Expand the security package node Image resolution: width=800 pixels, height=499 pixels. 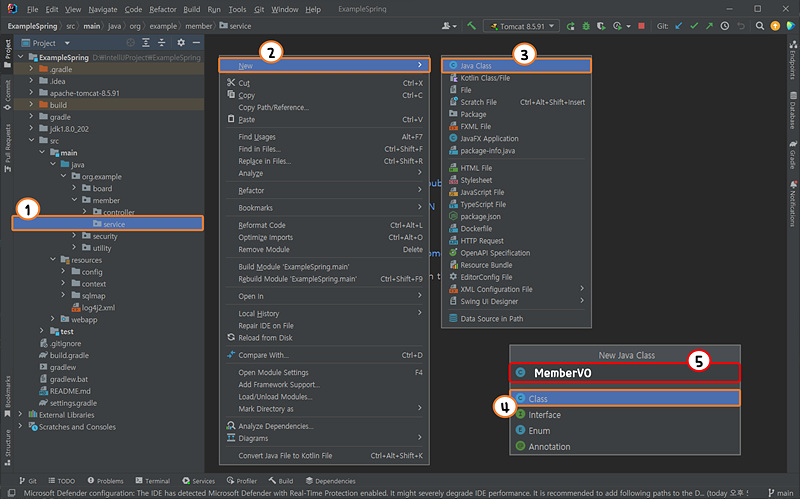point(74,236)
